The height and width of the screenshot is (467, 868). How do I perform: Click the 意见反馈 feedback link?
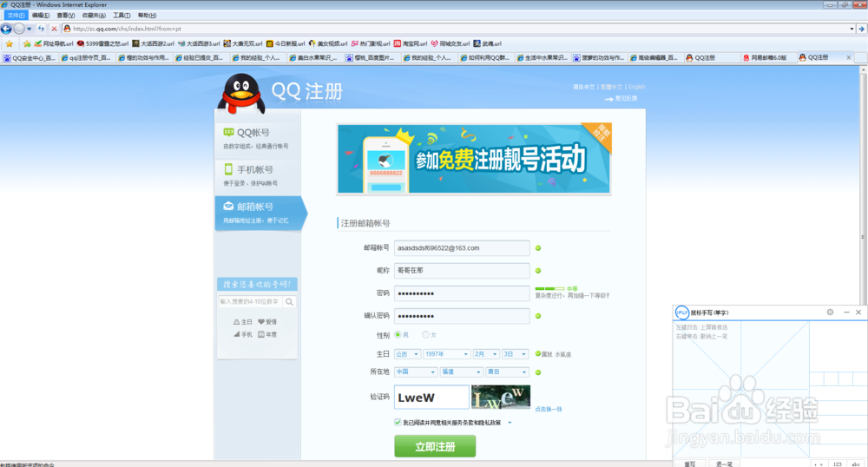[626, 98]
